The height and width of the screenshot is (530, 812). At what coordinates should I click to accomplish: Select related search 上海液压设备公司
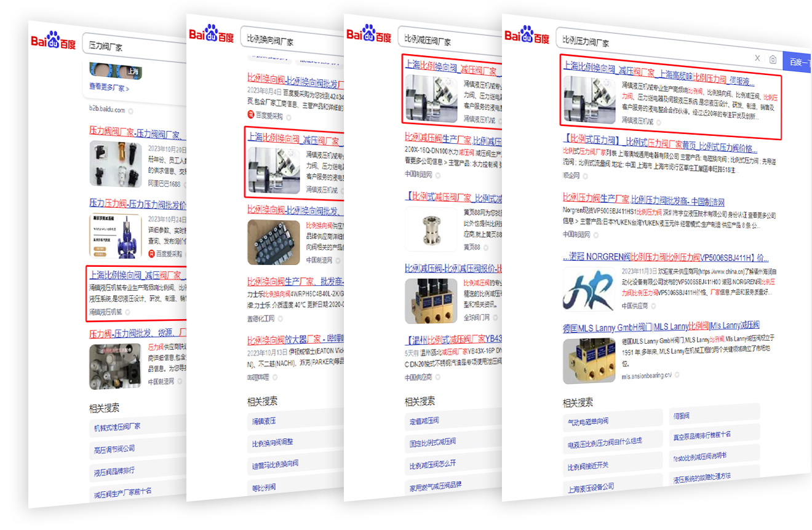(x=613, y=486)
